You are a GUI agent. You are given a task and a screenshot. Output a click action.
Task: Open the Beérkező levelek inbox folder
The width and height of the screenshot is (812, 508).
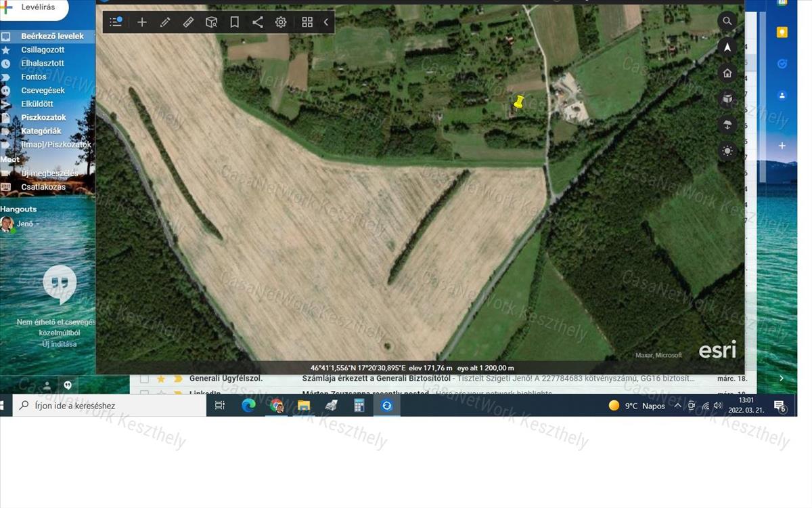pyautogui.click(x=52, y=36)
